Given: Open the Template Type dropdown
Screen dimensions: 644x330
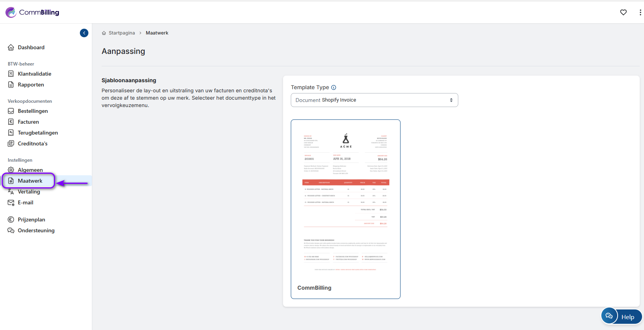Looking at the screenshot, I should tap(374, 100).
